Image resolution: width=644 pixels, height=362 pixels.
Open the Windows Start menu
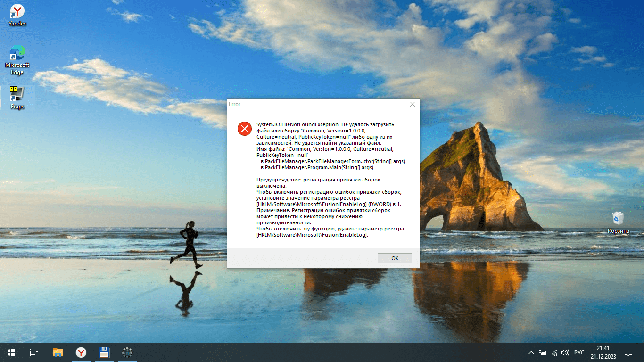[x=11, y=353]
